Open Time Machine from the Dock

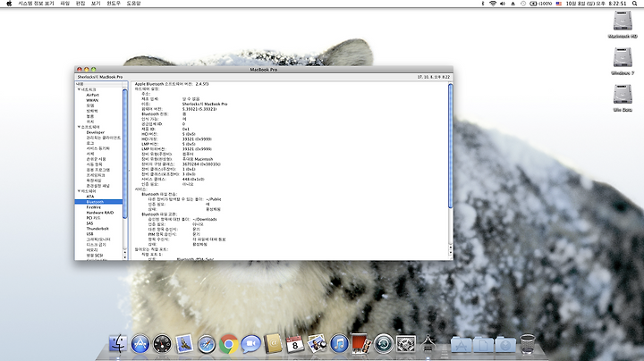(x=384, y=344)
